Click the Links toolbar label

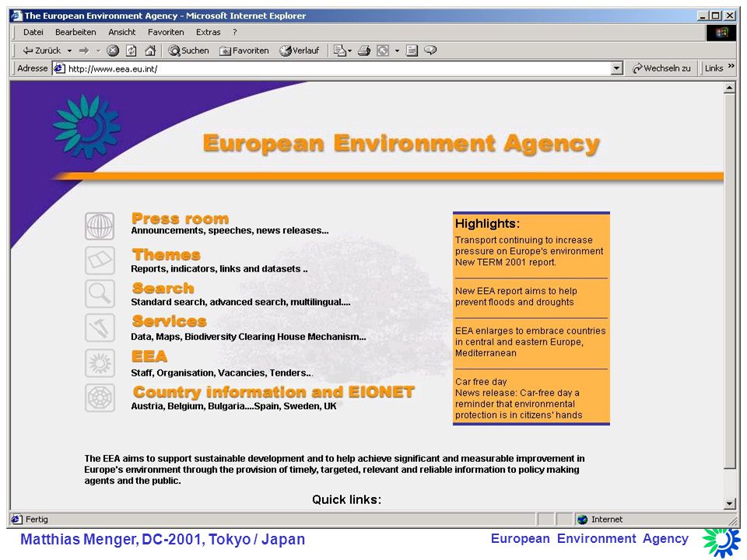point(714,68)
